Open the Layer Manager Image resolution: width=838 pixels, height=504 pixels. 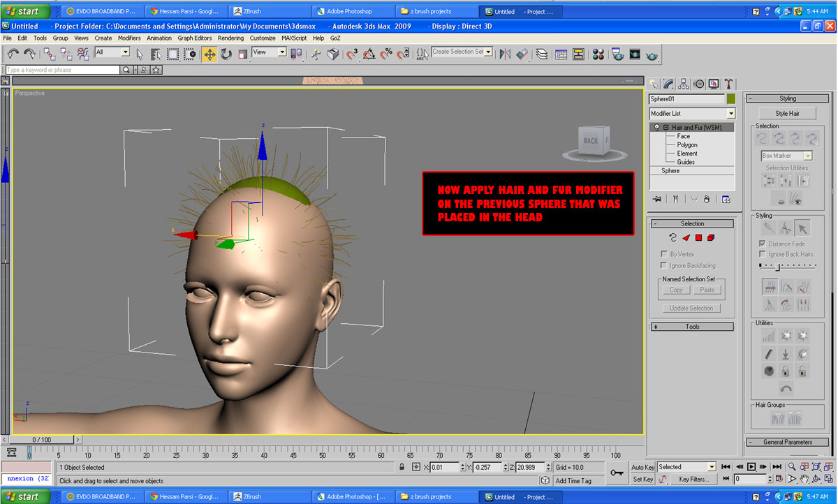(x=541, y=54)
